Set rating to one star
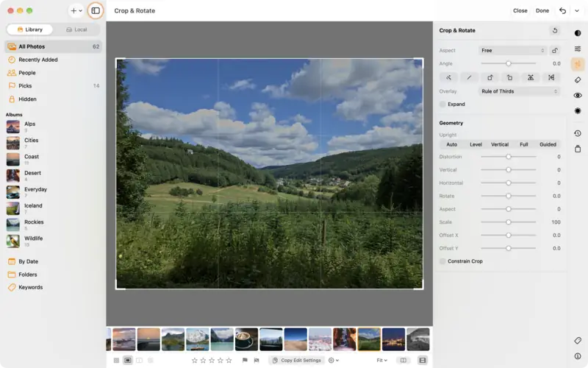This screenshot has height=368, width=588. coord(194,360)
